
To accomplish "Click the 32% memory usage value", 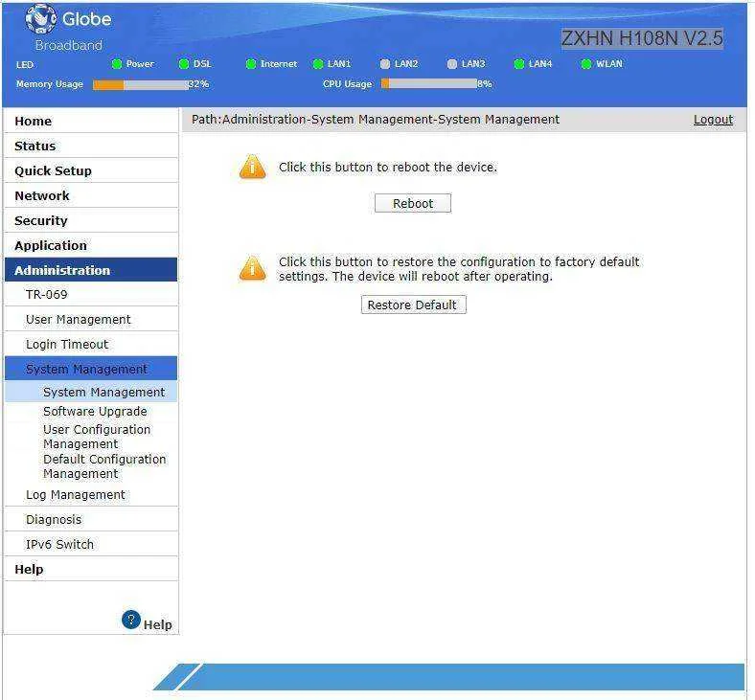I will pyautogui.click(x=198, y=84).
